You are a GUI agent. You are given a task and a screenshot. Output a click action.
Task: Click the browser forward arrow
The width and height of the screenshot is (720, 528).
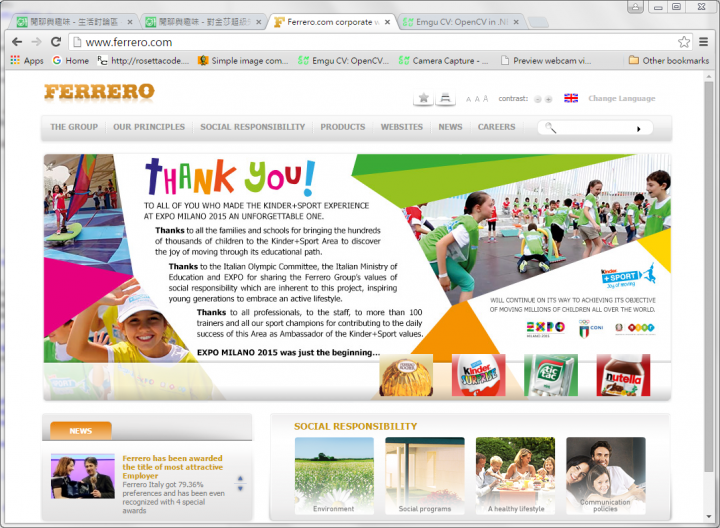[36, 42]
